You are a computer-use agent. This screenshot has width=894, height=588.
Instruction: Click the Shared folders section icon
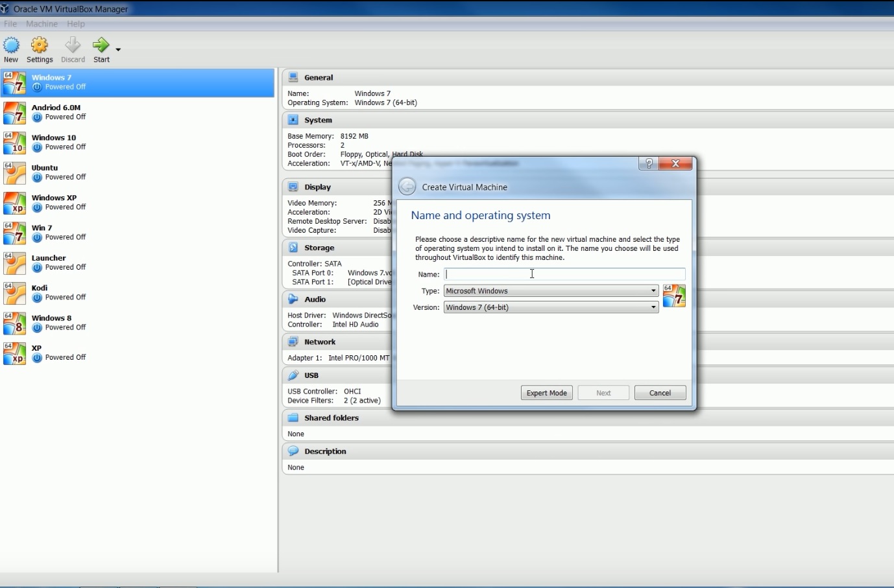point(293,417)
